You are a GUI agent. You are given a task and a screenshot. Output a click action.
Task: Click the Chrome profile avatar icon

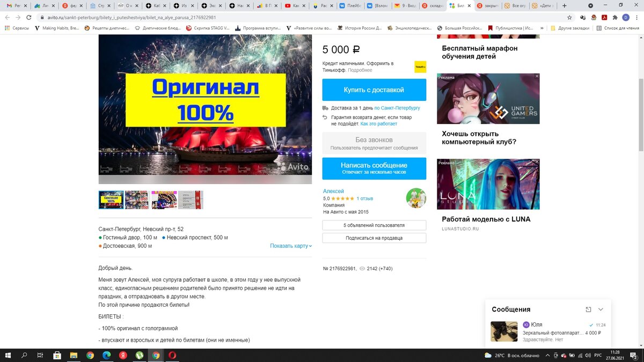[626, 17]
